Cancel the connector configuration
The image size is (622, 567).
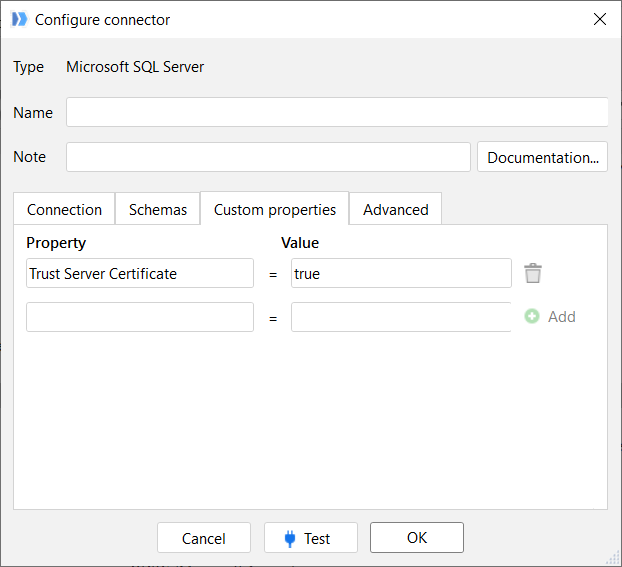coord(204,538)
